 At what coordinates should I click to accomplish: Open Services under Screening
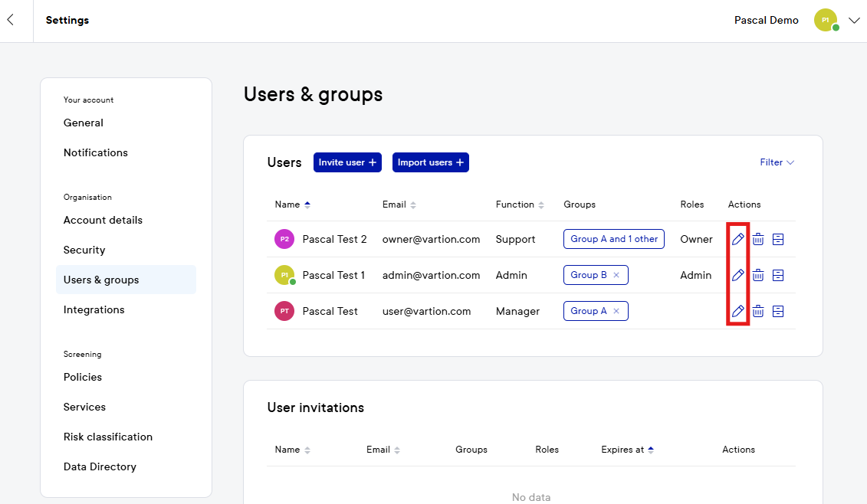(84, 407)
